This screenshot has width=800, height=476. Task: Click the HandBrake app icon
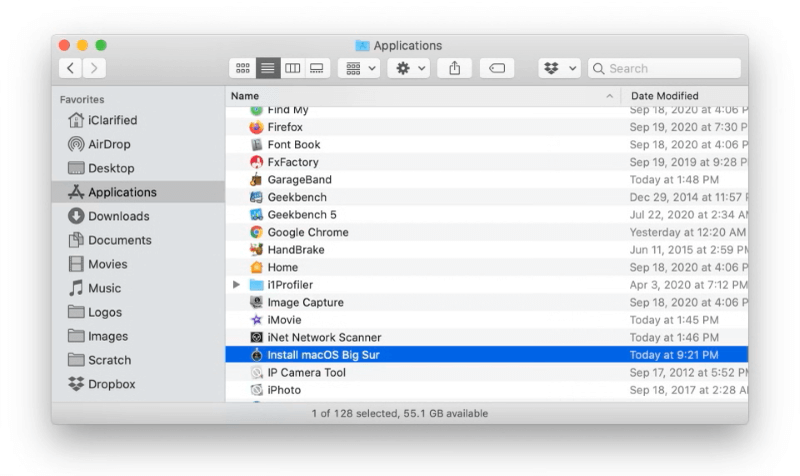click(256, 249)
